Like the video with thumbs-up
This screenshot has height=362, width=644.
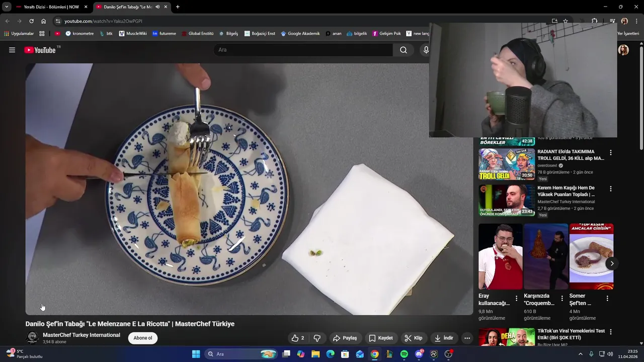click(298, 338)
